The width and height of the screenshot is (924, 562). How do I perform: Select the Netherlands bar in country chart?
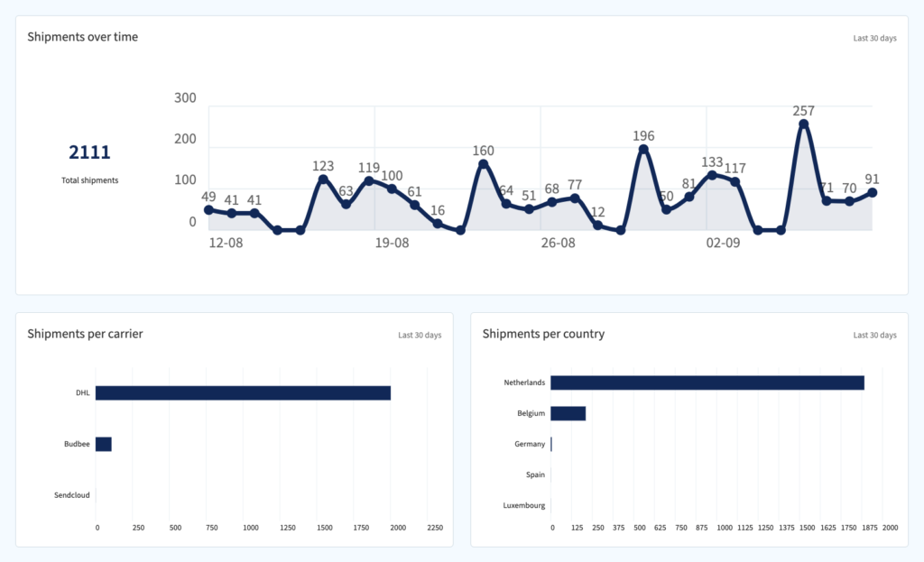pos(707,382)
